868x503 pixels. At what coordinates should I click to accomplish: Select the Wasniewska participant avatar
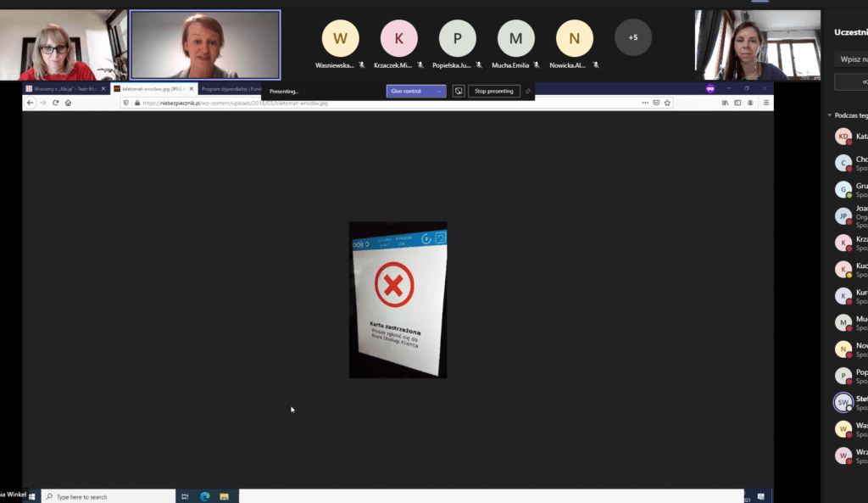click(x=340, y=38)
